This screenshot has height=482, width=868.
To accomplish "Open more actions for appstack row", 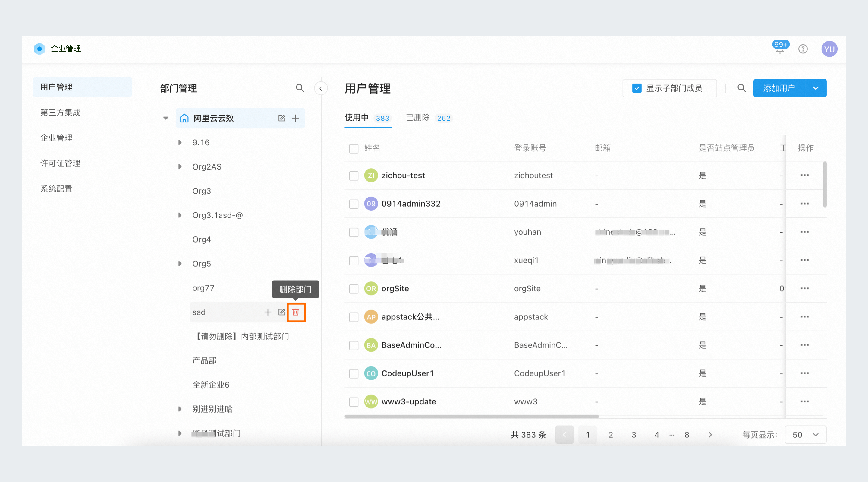I will pos(805,317).
